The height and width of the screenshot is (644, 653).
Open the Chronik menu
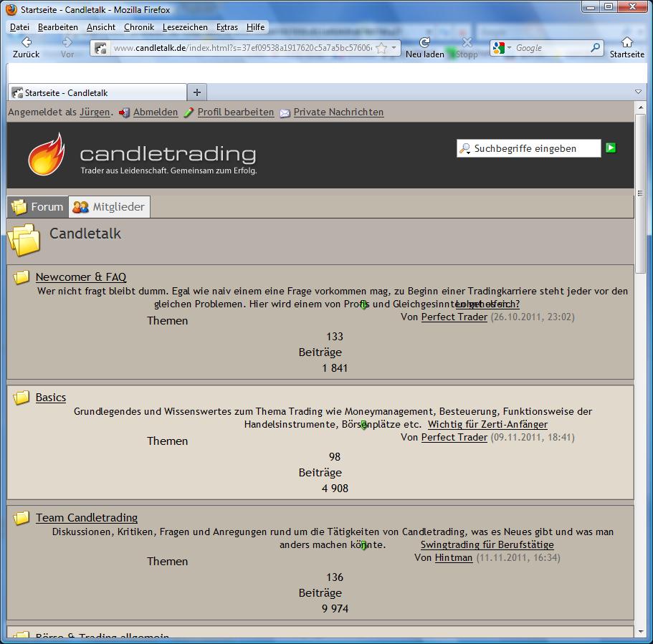139,27
